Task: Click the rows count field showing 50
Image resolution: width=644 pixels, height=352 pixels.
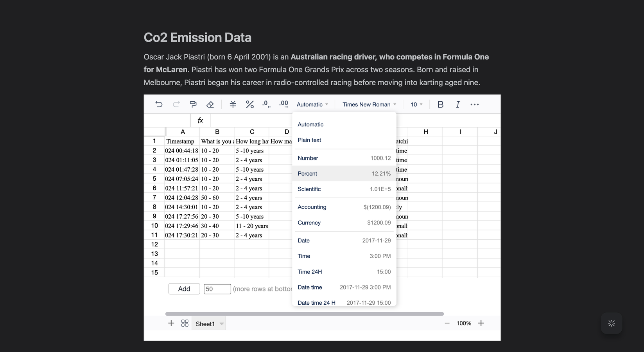Action: pyautogui.click(x=217, y=289)
